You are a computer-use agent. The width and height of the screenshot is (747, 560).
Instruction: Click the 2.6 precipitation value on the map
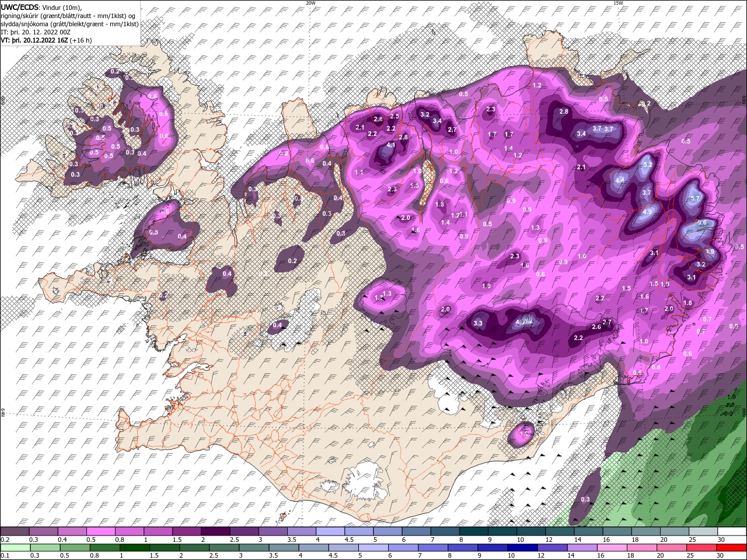point(596,327)
